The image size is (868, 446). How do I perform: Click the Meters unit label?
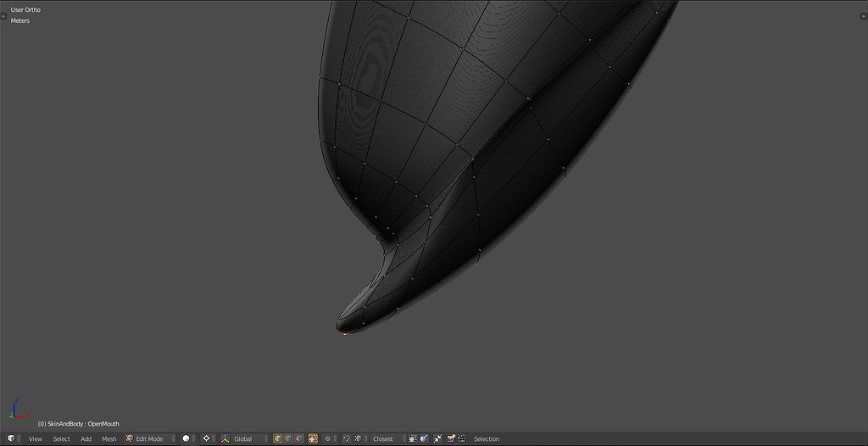tap(20, 20)
